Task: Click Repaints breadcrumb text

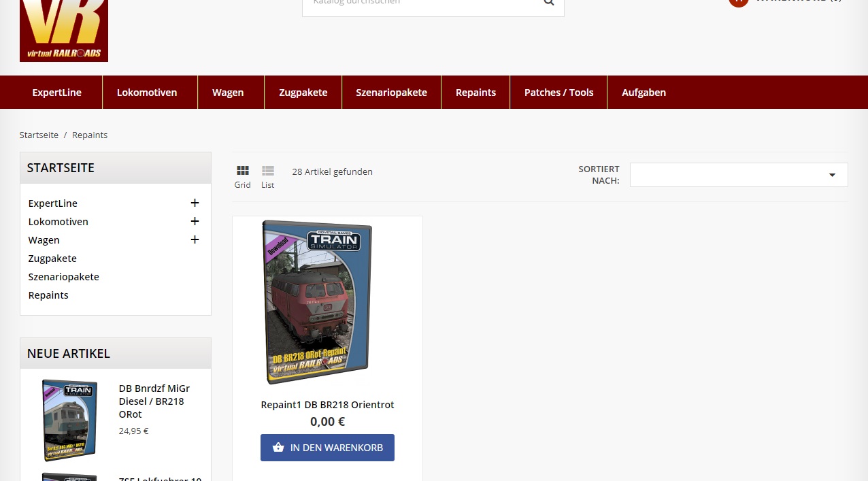Action: tap(90, 135)
